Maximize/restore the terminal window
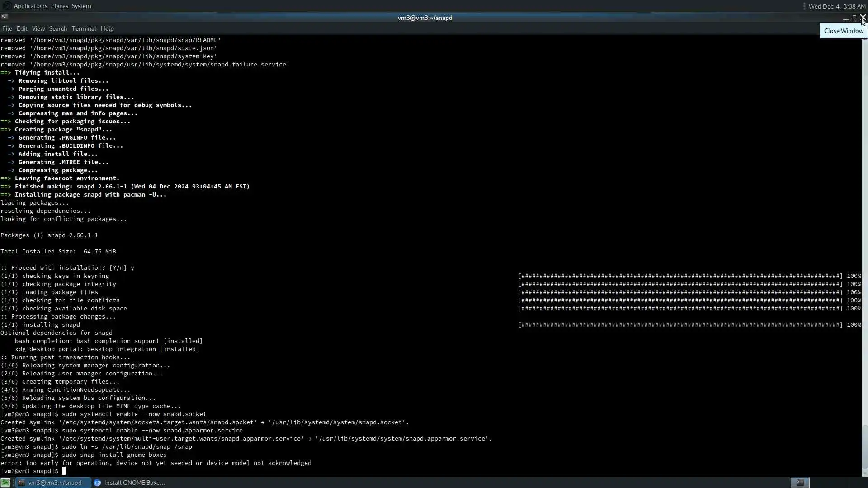The image size is (868, 488). click(x=854, y=18)
